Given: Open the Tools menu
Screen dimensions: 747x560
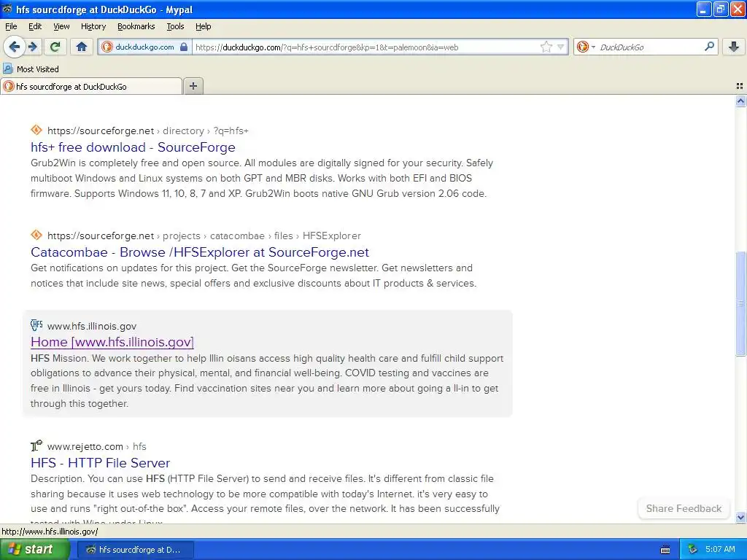Looking at the screenshot, I should pyautogui.click(x=175, y=26).
